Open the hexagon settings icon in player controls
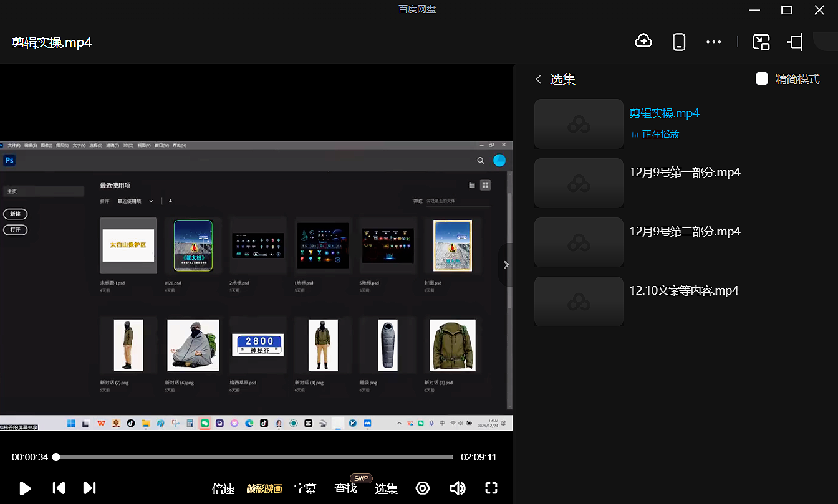Screen dimensions: 838x504 pos(423,488)
